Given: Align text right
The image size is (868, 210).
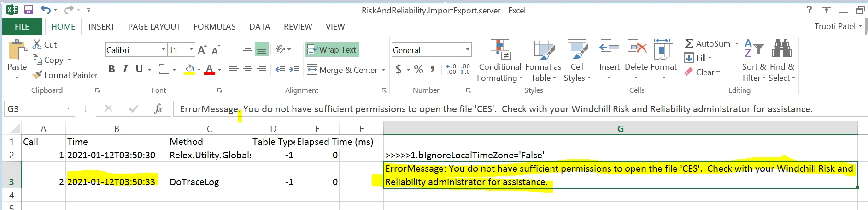Looking at the screenshot, I should click(x=262, y=70).
